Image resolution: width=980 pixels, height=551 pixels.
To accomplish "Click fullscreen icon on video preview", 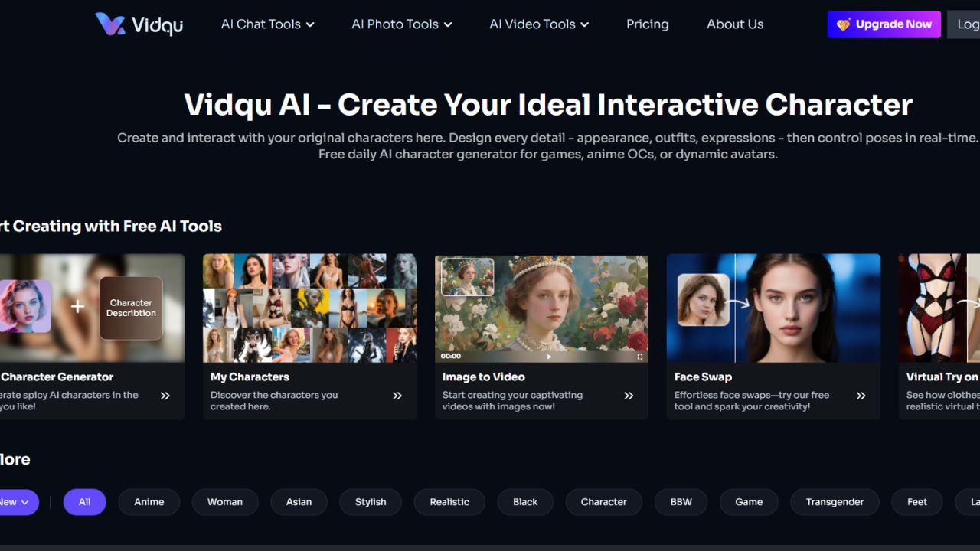I will coord(640,356).
